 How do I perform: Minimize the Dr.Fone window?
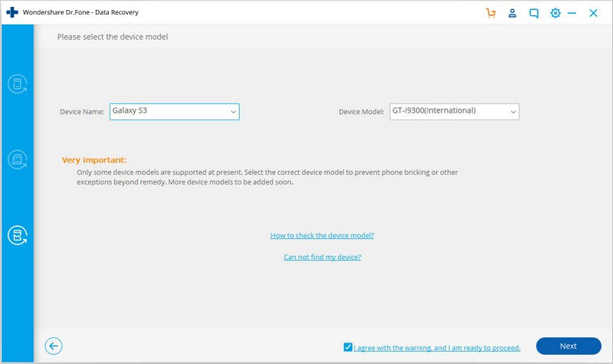click(572, 13)
